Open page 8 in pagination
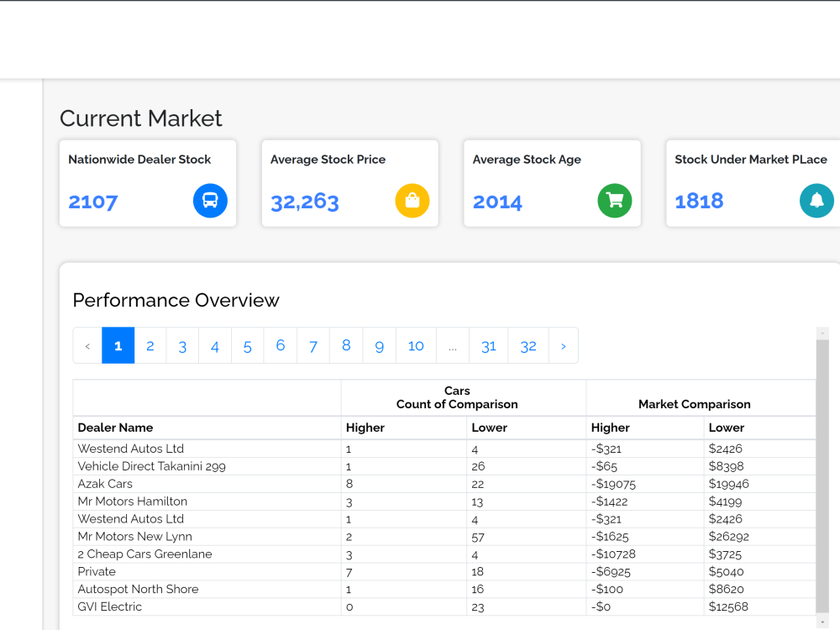This screenshot has width=840, height=630. point(346,346)
